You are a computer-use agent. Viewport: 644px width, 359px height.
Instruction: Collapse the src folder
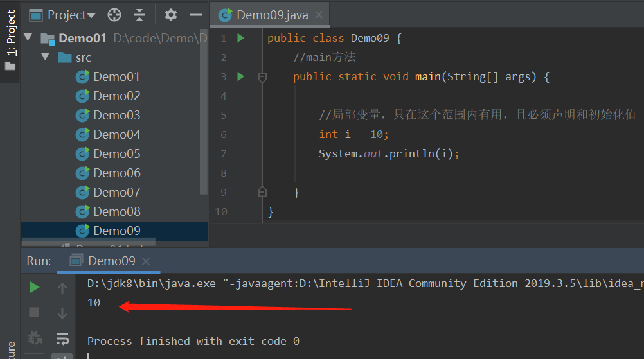click(45, 57)
